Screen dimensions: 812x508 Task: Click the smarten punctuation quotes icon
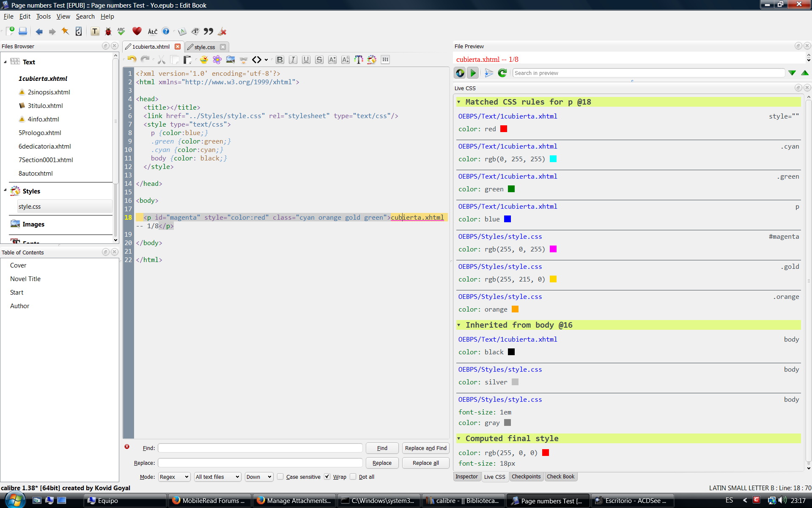[x=208, y=31]
